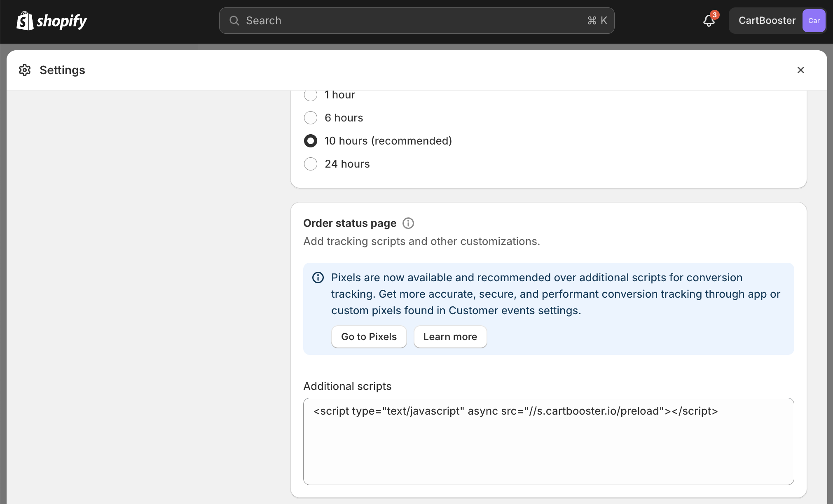Image resolution: width=833 pixels, height=504 pixels.
Task: Select the 6 hours option
Action: click(x=311, y=118)
